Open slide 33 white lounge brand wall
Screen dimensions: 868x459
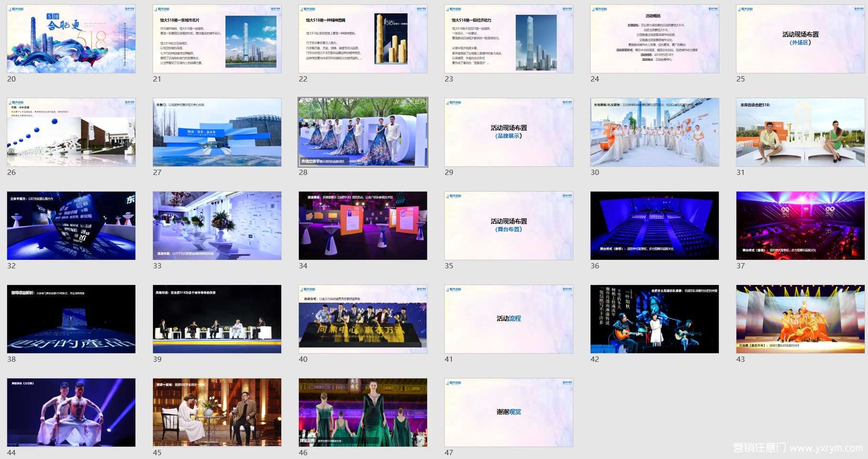[217, 226]
